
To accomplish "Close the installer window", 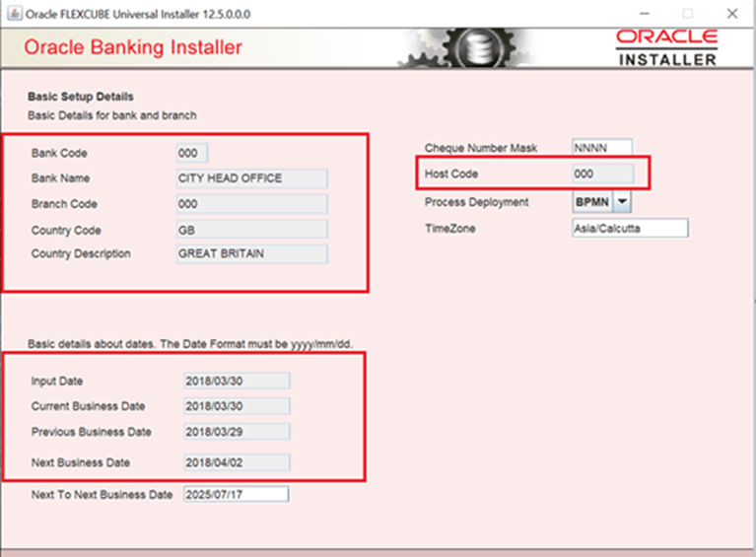I will coord(732,14).
